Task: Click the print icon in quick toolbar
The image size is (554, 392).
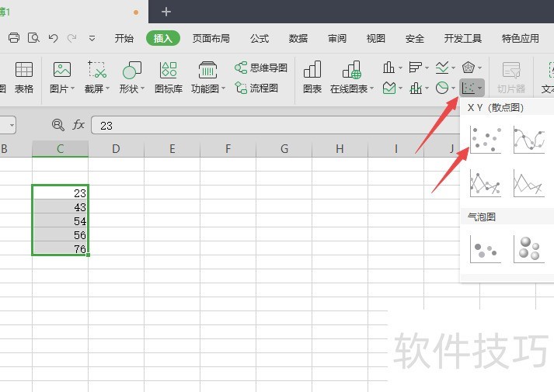Action: coord(14,38)
